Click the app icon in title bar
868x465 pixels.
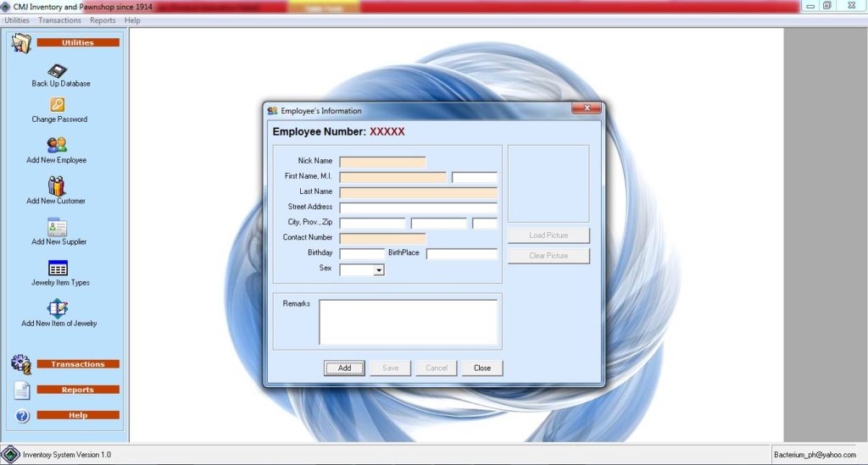click(6, 7)
